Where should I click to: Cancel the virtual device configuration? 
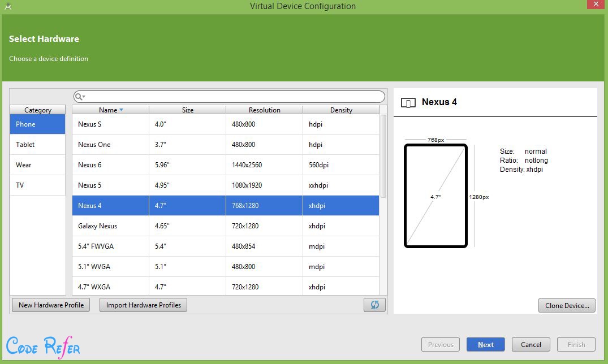click(531, 345)
